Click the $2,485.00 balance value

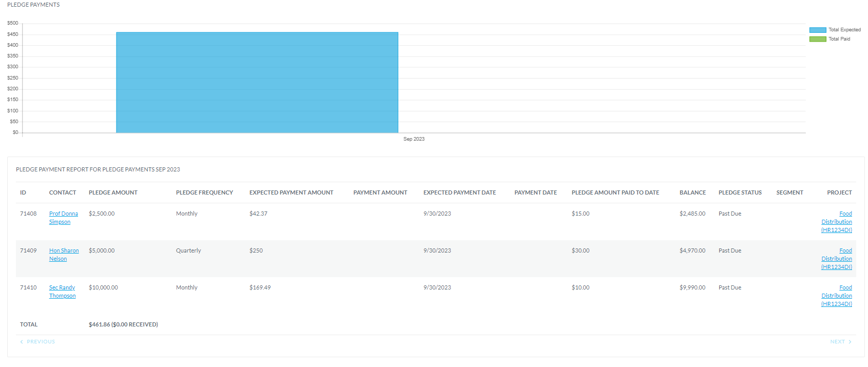click(692, 214)
